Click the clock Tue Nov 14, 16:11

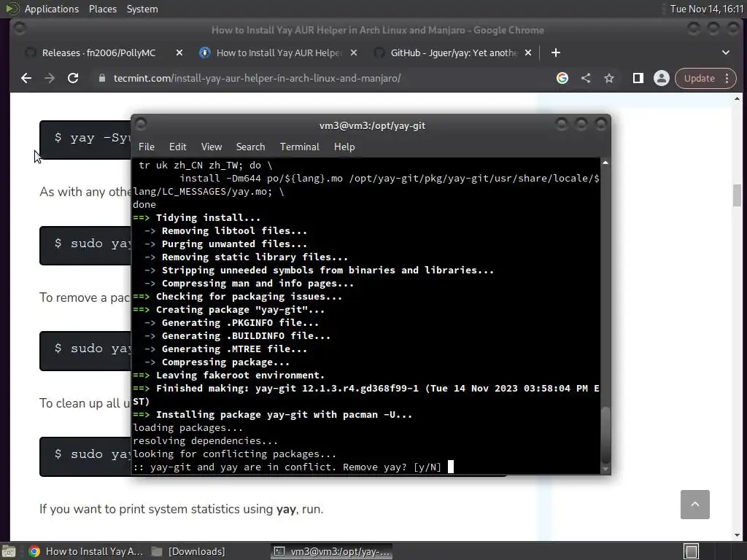point(707,9)
